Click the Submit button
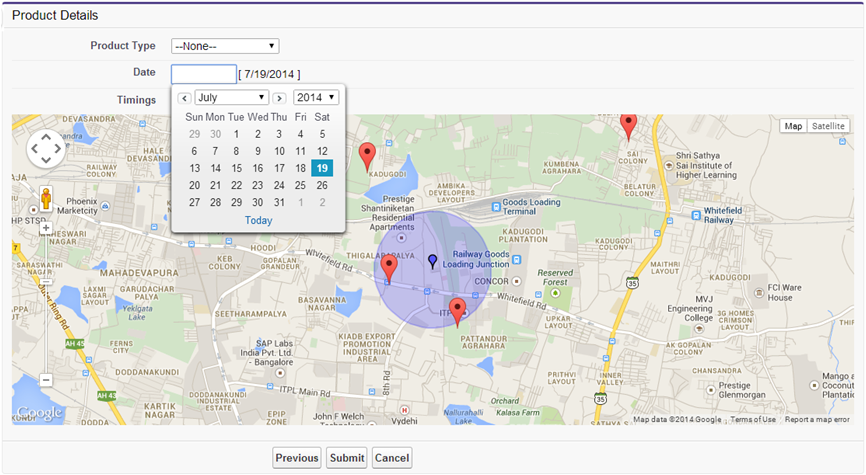 tap(347, 458)
